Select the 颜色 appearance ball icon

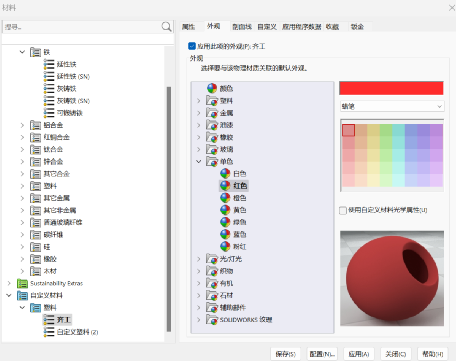click(x=212, y=88)
